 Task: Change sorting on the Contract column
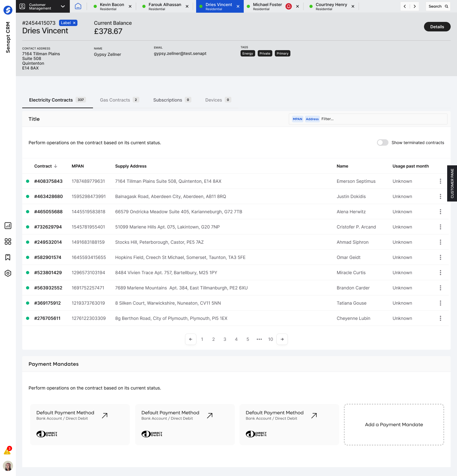pos(46,166)
